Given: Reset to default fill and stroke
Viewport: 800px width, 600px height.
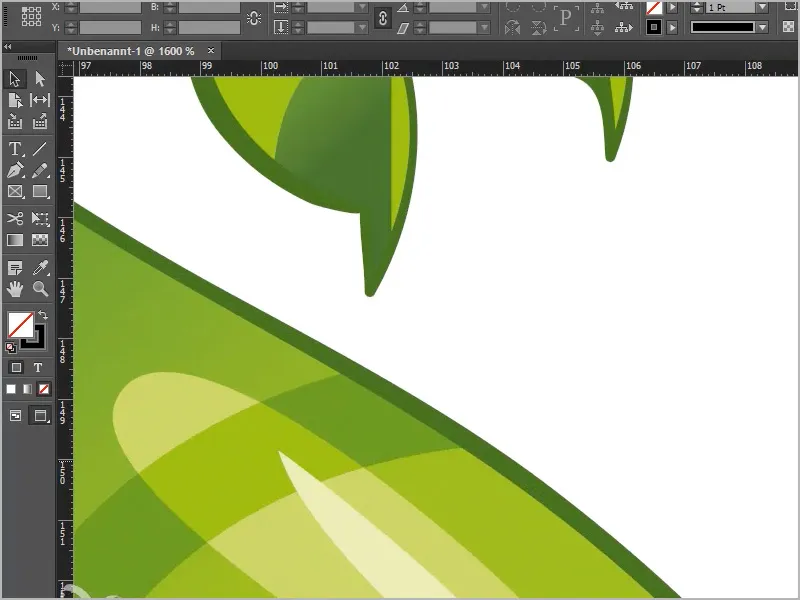Looking at the screenshot, I should click(11, 348).
